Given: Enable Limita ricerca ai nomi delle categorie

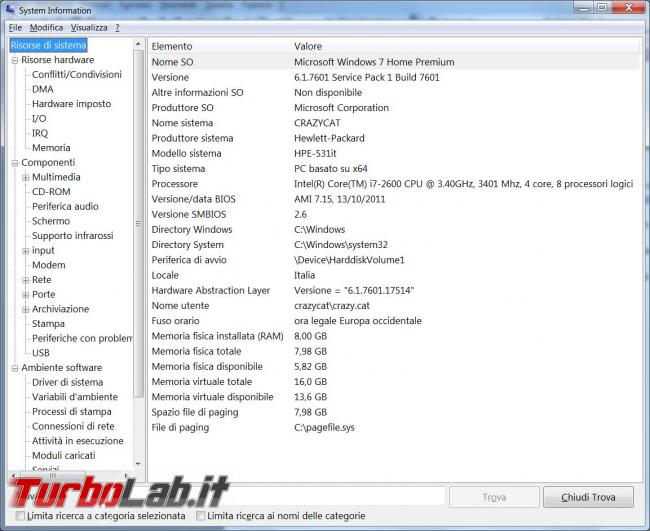Looking at the screenshot, I should (200, 516).
